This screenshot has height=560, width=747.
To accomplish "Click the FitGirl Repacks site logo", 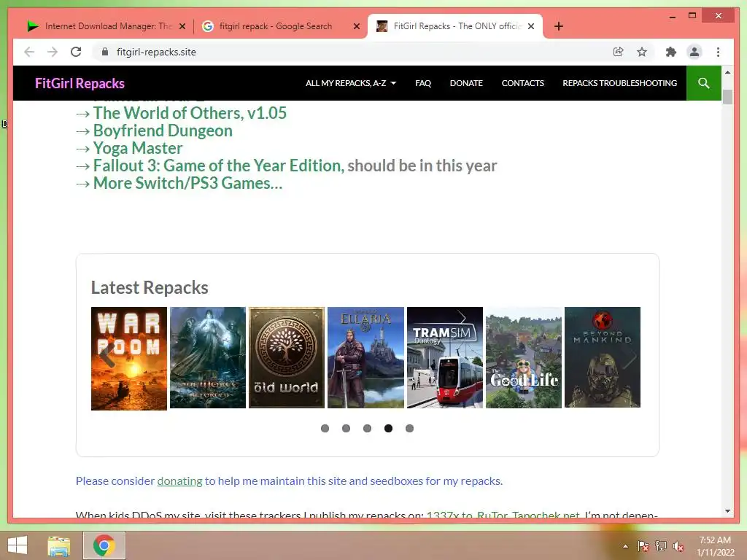I will pos(80,83).
